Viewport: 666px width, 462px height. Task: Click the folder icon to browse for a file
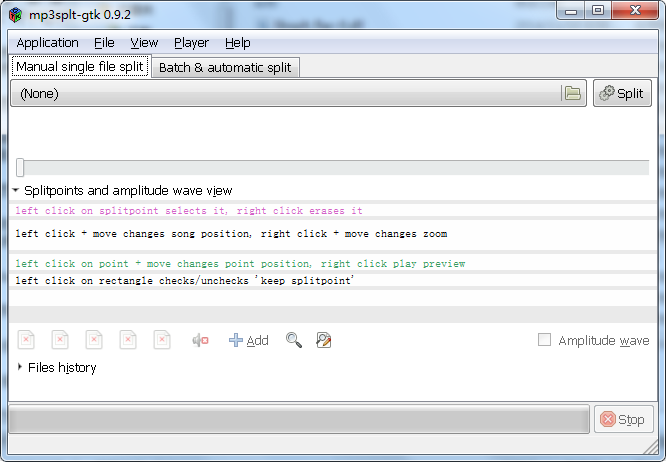coord(573,93)
